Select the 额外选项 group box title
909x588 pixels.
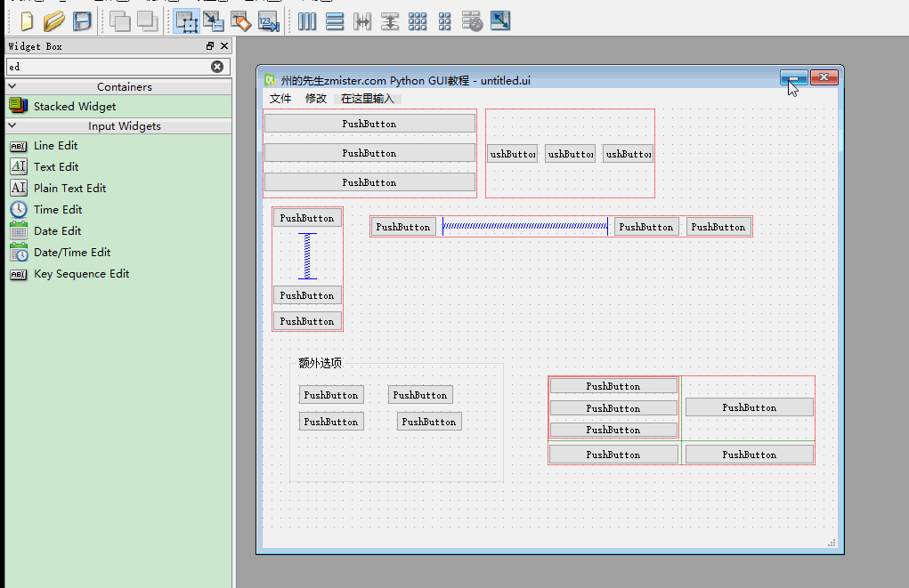point(320,363)
